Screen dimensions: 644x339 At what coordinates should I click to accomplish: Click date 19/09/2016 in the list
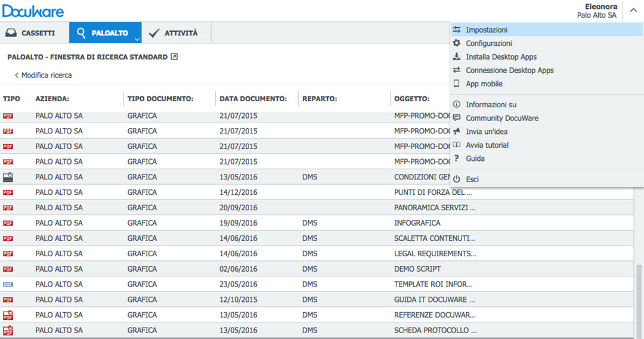click(x=238, y=223)
